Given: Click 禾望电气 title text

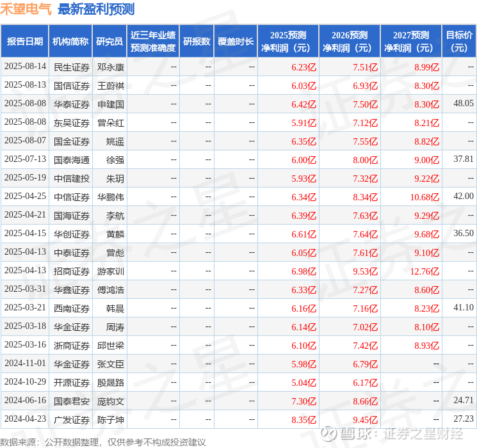Looking at the screenshot, I should [x=26, y=9].
